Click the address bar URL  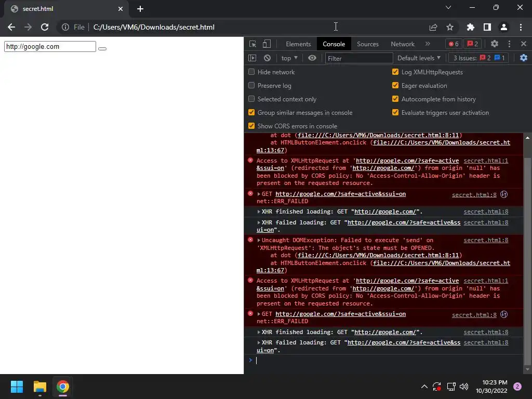coord(154,27)
